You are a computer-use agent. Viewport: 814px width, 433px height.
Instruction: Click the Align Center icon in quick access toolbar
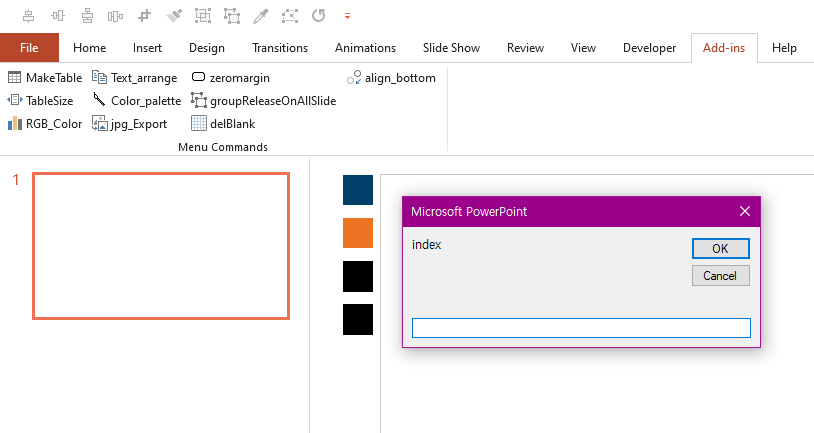29,16
